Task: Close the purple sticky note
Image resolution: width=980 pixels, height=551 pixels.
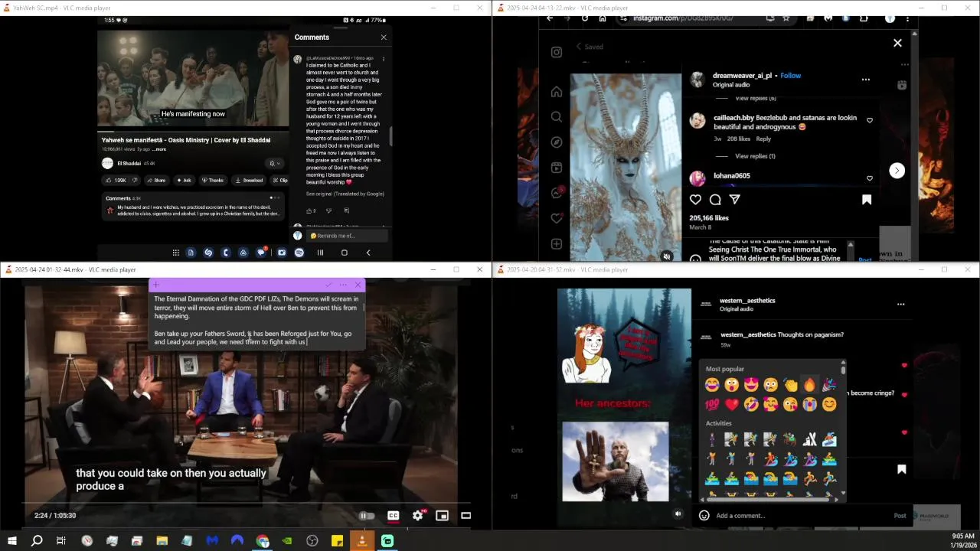Action: [358, 285]
